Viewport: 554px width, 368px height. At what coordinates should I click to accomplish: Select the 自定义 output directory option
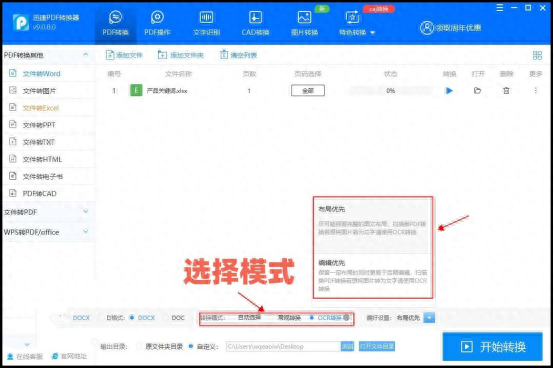click(204, 346)
